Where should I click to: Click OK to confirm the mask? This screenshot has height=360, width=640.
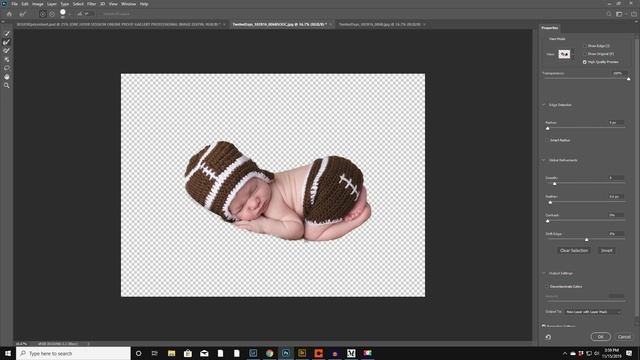pyautogui.click(x=600, y=337)
